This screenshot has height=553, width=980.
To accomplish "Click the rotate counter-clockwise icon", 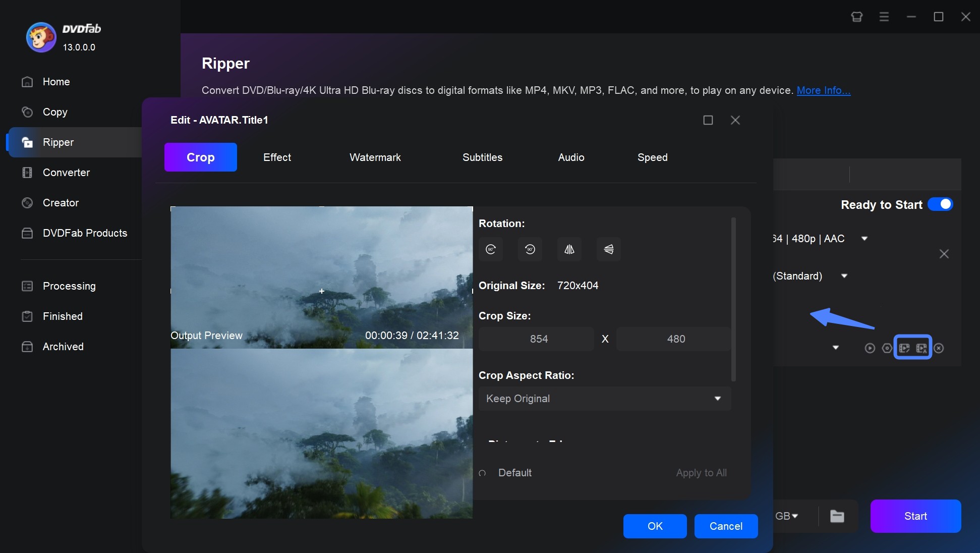I will pos(529,249).
